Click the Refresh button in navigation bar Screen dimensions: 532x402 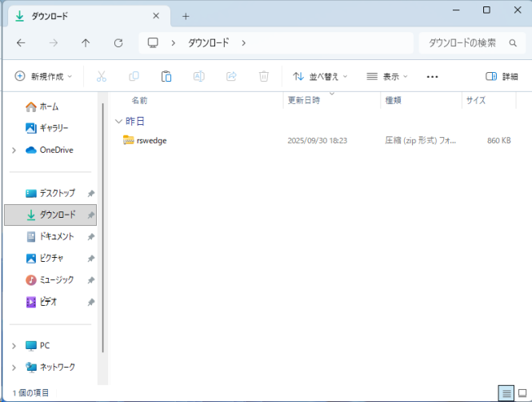(118, 42)
